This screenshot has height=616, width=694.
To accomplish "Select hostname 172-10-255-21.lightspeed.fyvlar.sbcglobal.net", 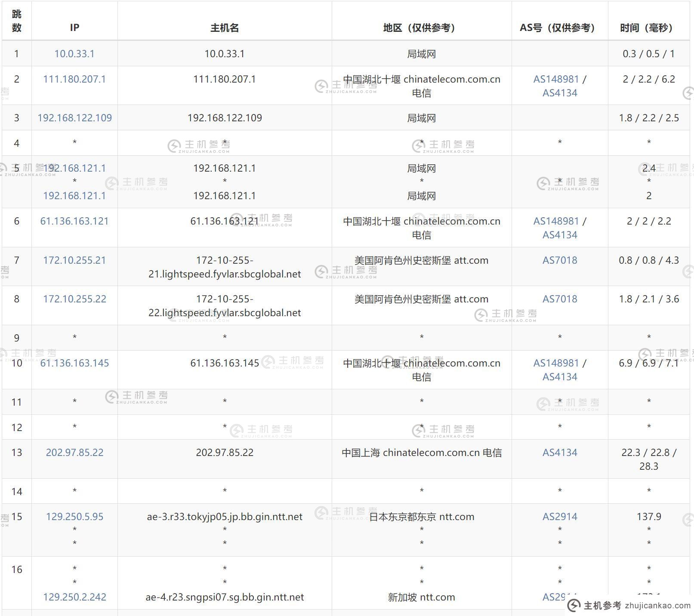I will click(225, 267).
